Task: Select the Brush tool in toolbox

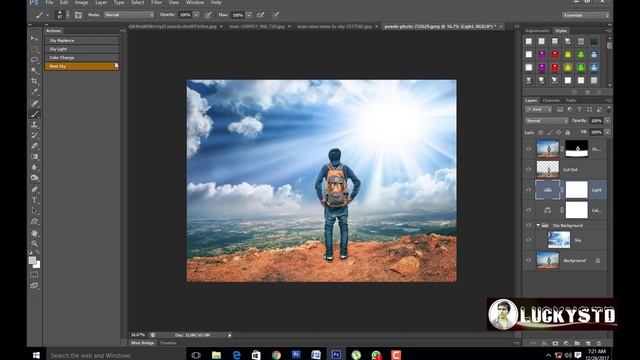Action: point(34,114)
